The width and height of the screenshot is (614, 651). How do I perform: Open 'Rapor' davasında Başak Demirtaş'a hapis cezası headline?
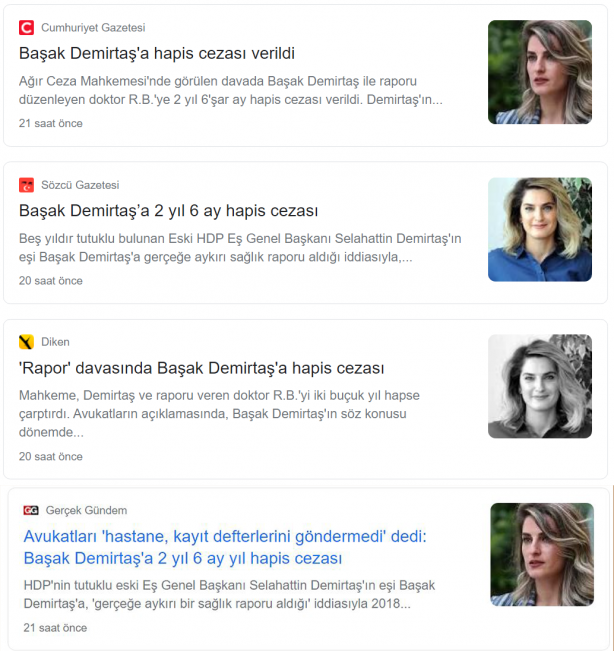pyautogui.click(x=202, y=368)
